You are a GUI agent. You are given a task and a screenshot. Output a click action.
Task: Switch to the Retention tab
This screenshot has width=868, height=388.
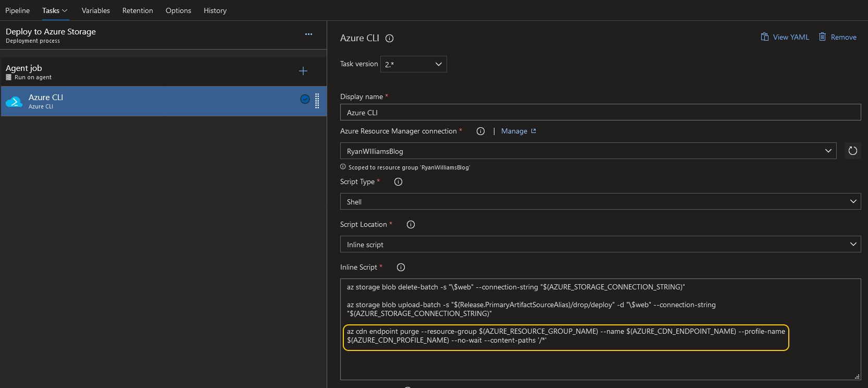tap(138, 10)
